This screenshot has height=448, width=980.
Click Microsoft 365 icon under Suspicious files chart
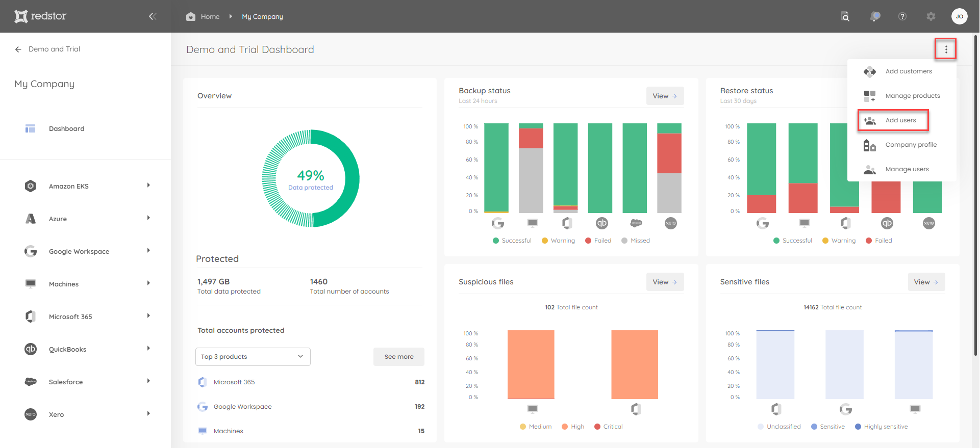(636, 409)
